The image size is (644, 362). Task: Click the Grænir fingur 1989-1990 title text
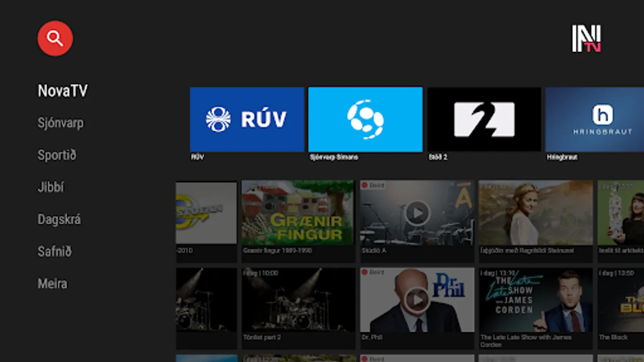[277, 251]
